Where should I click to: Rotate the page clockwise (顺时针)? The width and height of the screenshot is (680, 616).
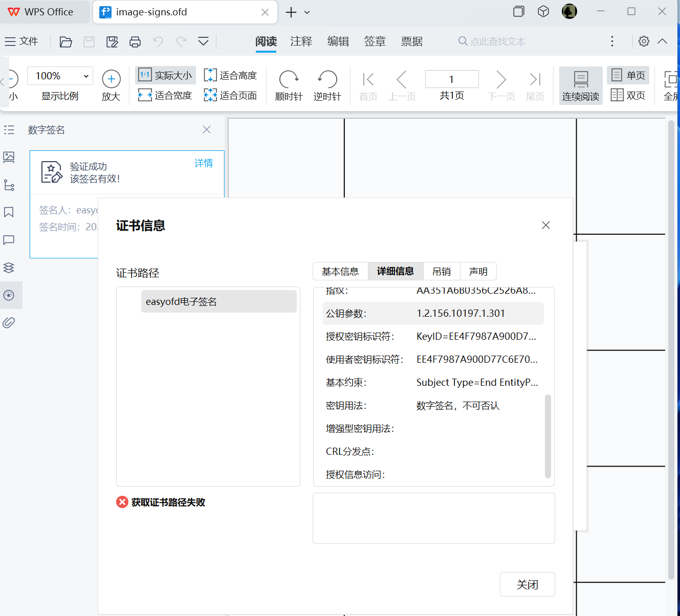pos(289,85)
